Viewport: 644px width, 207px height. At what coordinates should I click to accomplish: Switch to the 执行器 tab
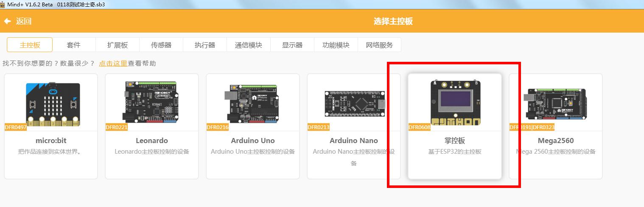point(205,45)
